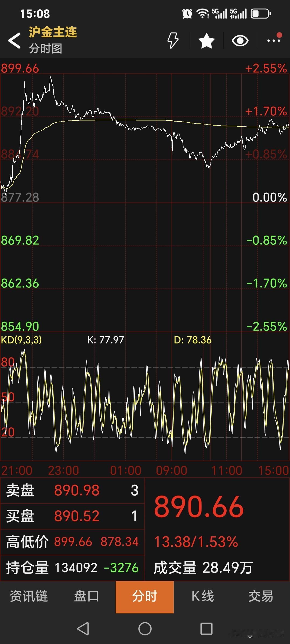The width and height of the screenshot is (290, 644).
Task: Tap the 877.28 baseline price label
Action: pos(20,197)
